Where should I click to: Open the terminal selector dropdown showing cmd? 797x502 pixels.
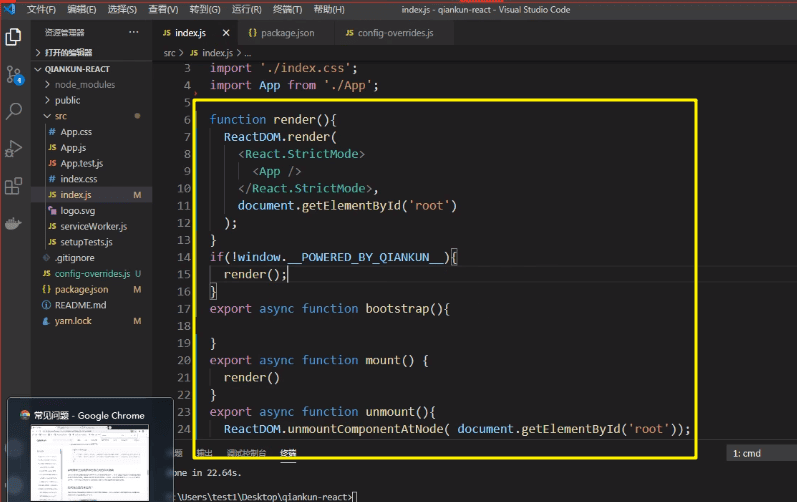pyautogui.click(x=760, y=453)
